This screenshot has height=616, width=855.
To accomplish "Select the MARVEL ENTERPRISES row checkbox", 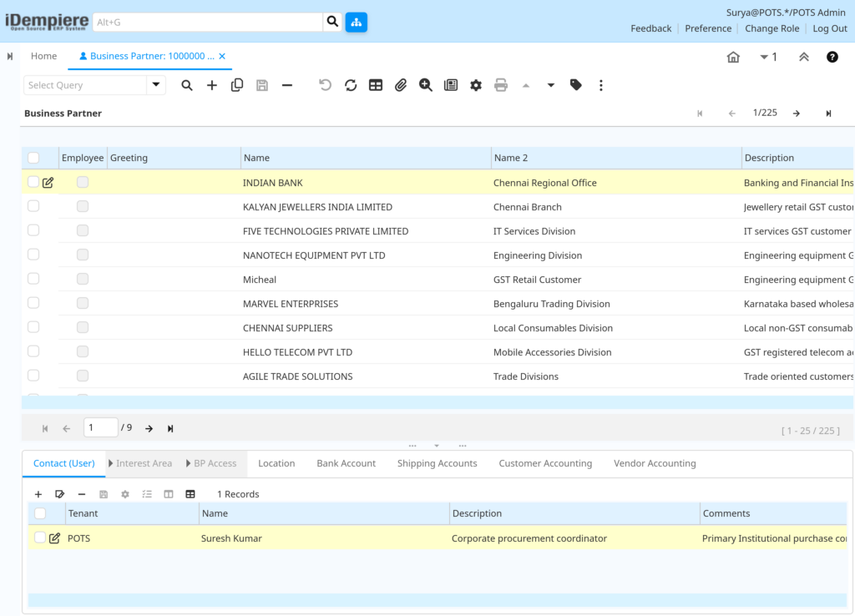I will point(33,302).
